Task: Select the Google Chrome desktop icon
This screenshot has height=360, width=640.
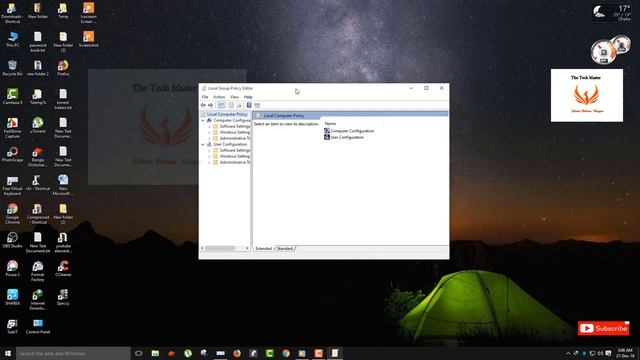Action: point(12,214)
